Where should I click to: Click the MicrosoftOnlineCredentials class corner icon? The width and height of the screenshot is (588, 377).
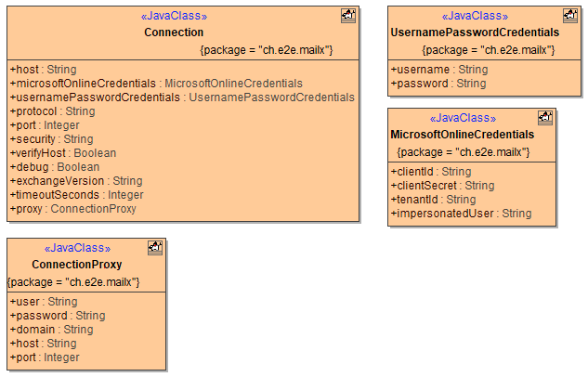pyautogui.click(x=546, y=118)
